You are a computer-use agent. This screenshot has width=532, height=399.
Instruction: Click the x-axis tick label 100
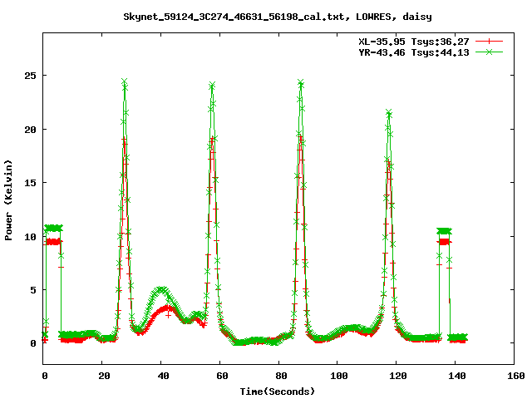(x=339, y=376)
